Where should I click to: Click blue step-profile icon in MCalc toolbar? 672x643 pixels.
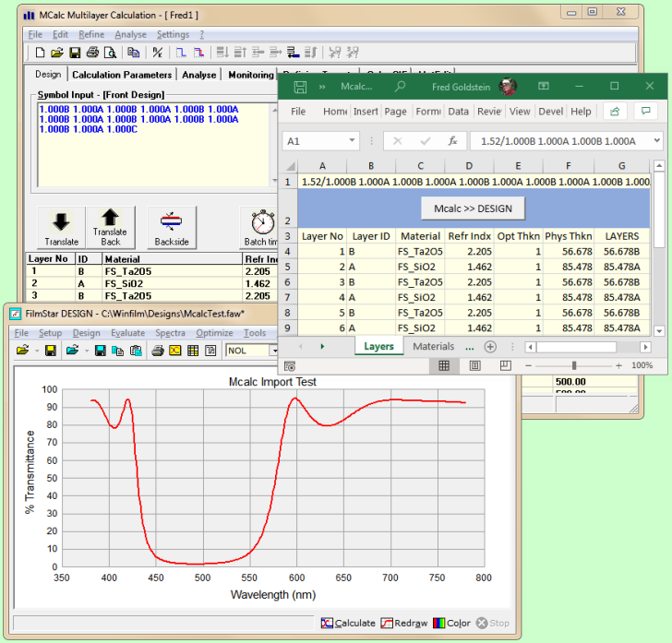[180, 53]
